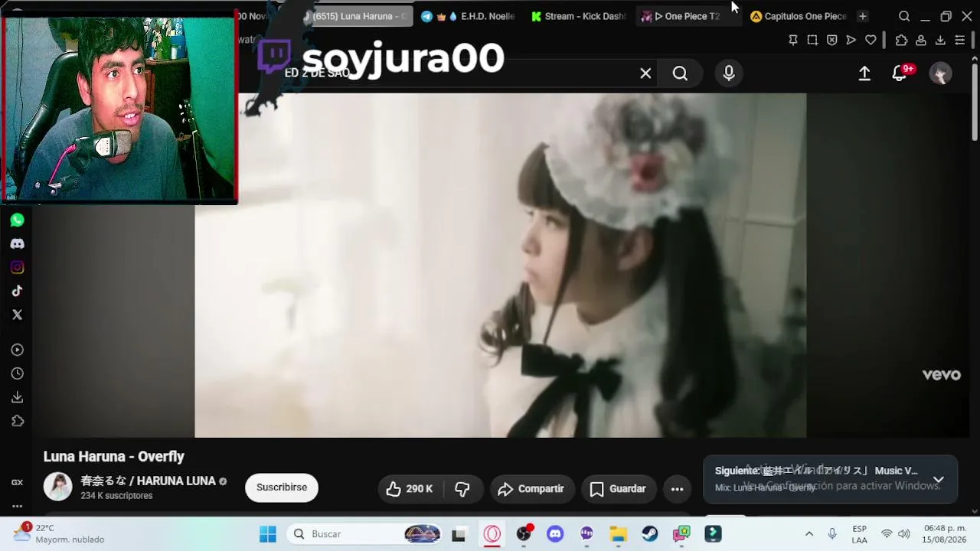Open network and volume quick settings

click(x=895, y=534)
